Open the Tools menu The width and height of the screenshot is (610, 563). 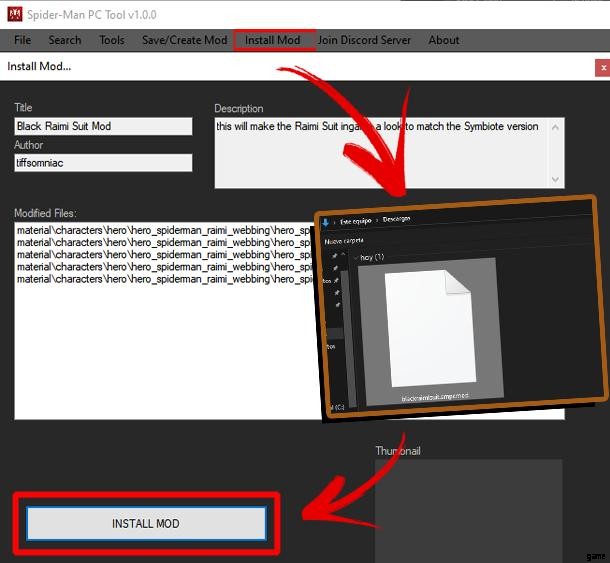112,40
